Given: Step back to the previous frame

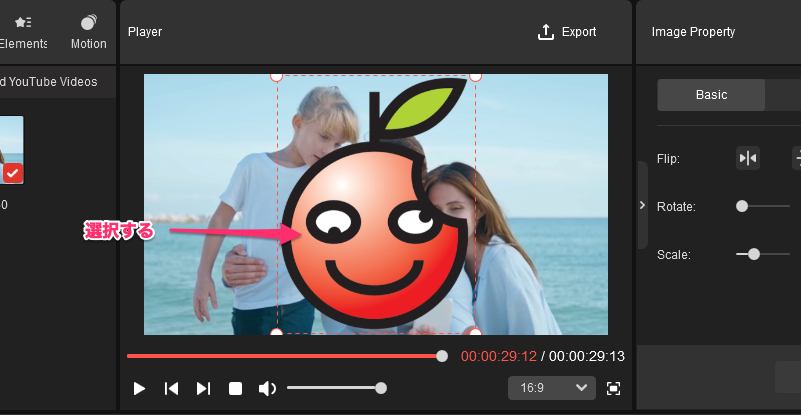Looking at the screenshot, I should (x=171, y=388).
